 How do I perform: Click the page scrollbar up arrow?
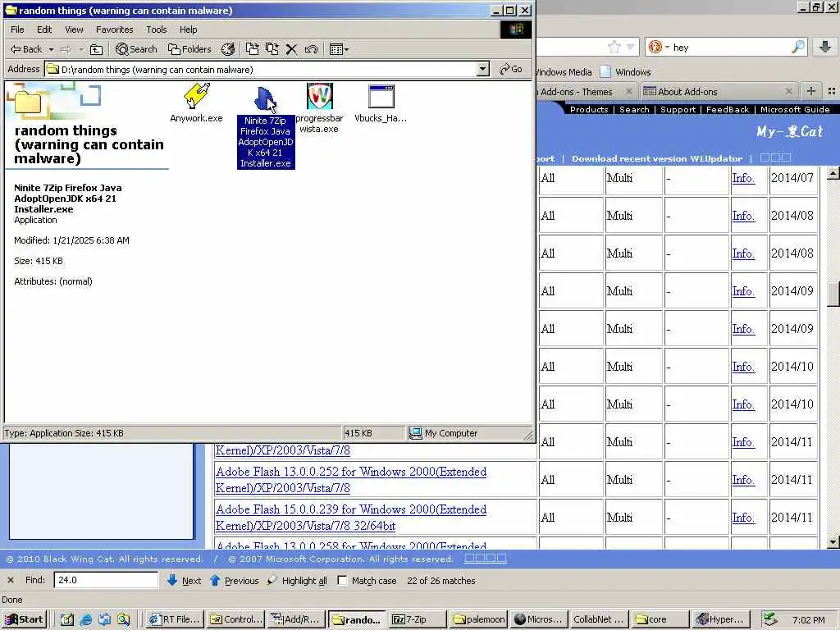(x=833, y=173)
